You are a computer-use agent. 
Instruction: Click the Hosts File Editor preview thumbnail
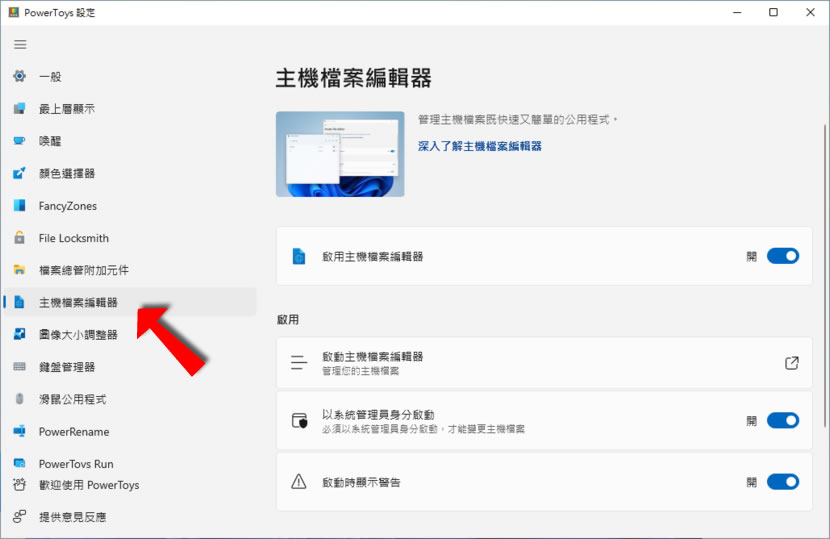[340, 154]
